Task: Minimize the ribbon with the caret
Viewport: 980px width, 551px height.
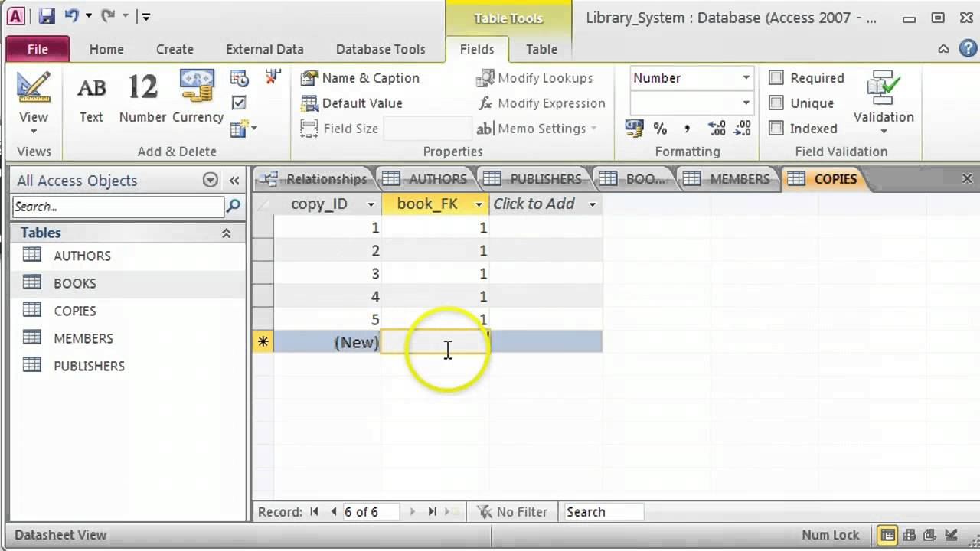Action: [944, 50]
